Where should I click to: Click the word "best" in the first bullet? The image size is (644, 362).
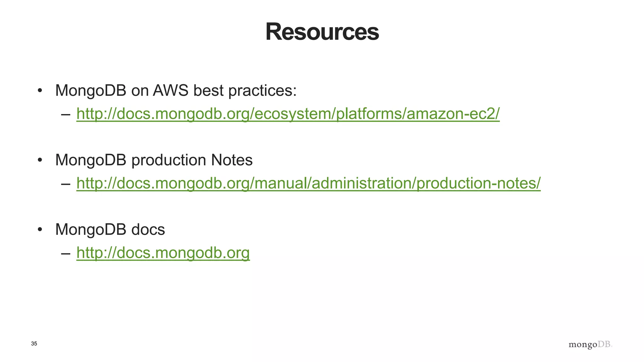pyautogui.click(x=208, y=90)
